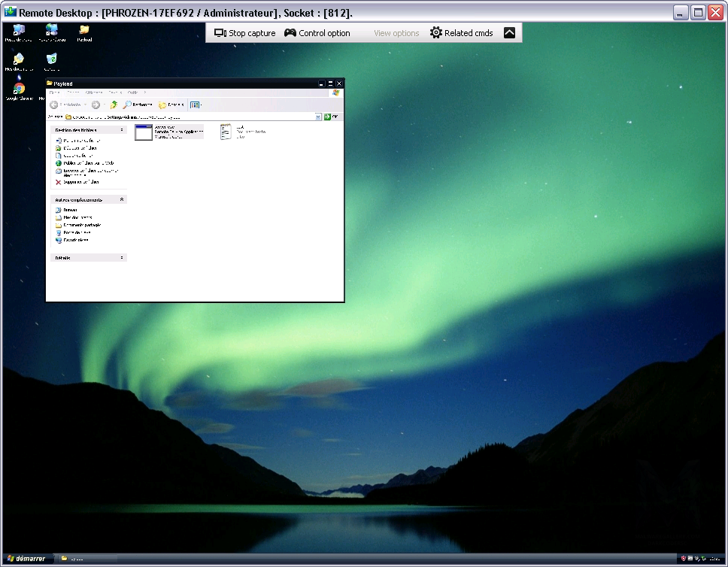
Task: Click the Poste de travail desktop icon
Action: [x=19, y=31]
